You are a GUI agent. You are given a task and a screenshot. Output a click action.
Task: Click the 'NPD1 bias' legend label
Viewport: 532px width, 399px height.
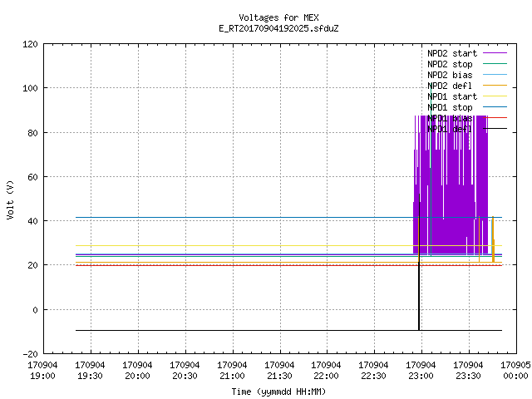450,118
